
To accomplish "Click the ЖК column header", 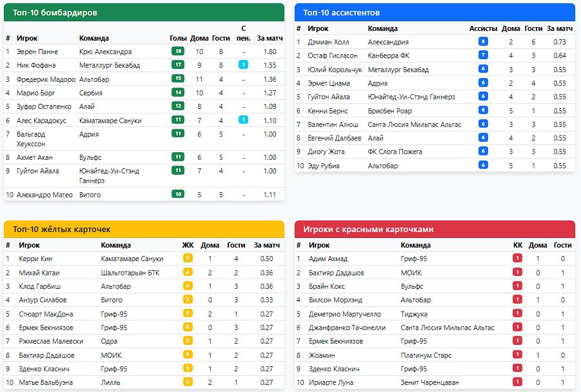I will tap(188, 245).
